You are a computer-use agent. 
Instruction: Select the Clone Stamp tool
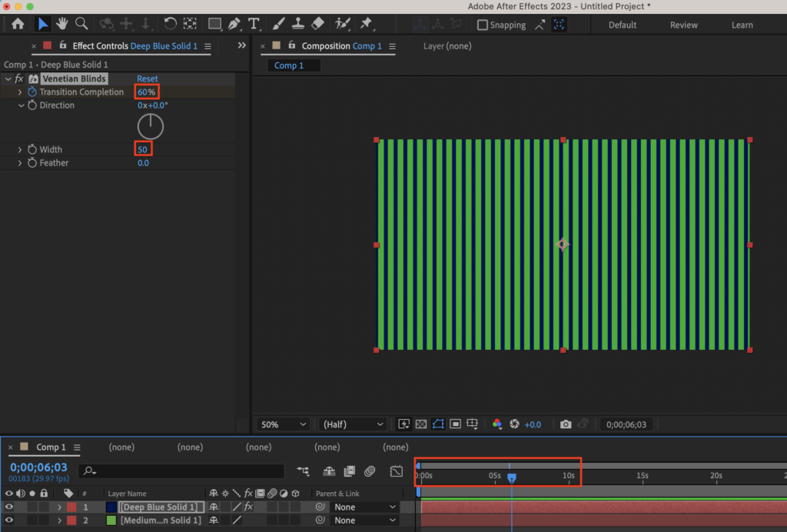[x=299, y=24]
